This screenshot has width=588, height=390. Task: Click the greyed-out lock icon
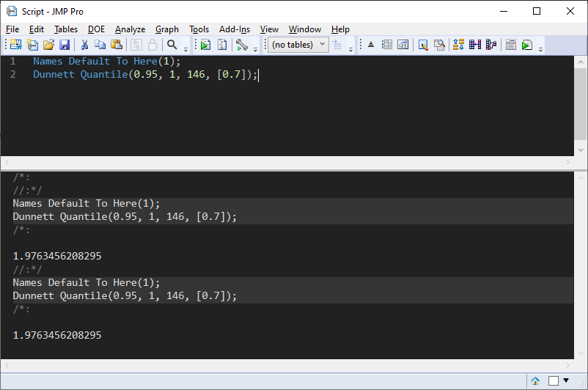pos(152,45)
